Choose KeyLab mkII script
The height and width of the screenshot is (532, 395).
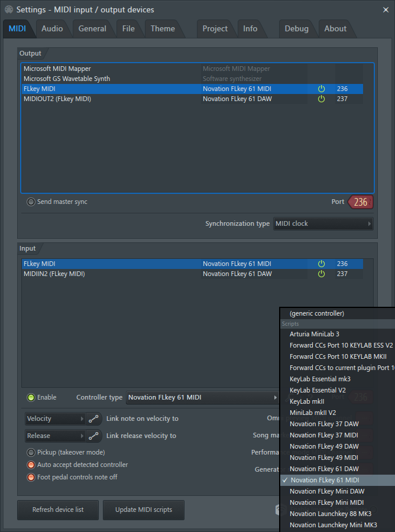coord(338,401)
